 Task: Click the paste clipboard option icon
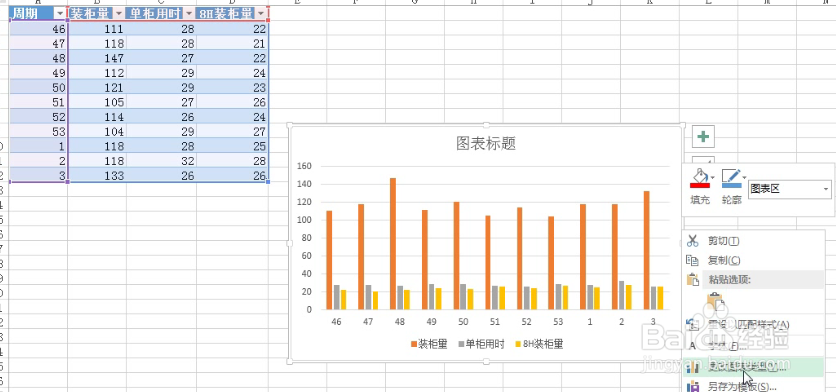(x=716, y=302)
